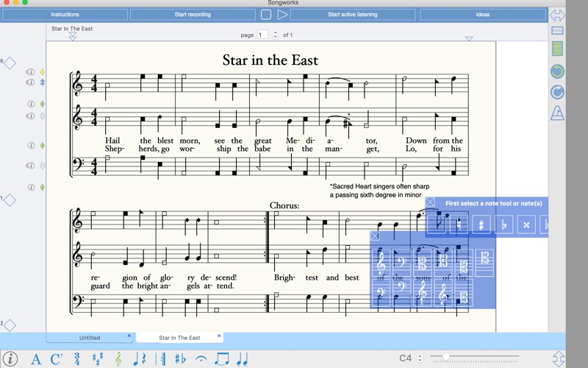Screen dimensions: 588x368
Task: Open the 3/4 time signature tool
Action: (x=77, y=359)
